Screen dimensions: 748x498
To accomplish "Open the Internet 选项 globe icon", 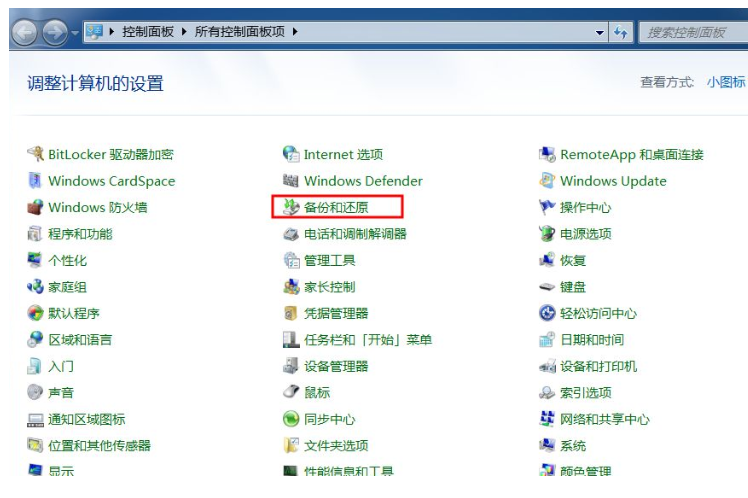I will click(291, 154).
